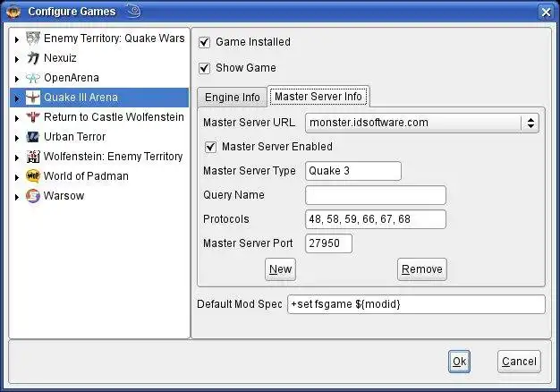Close the Configure Games dialog
The width and height of the screenshot is (560, 392).
click(546, 13)
